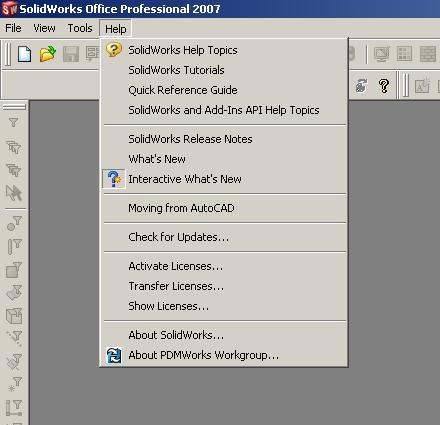Click the grayed-out monitor screen toolbar icon
The width and height of the screenshot is (440, 425).
click(x=381, y=54)
